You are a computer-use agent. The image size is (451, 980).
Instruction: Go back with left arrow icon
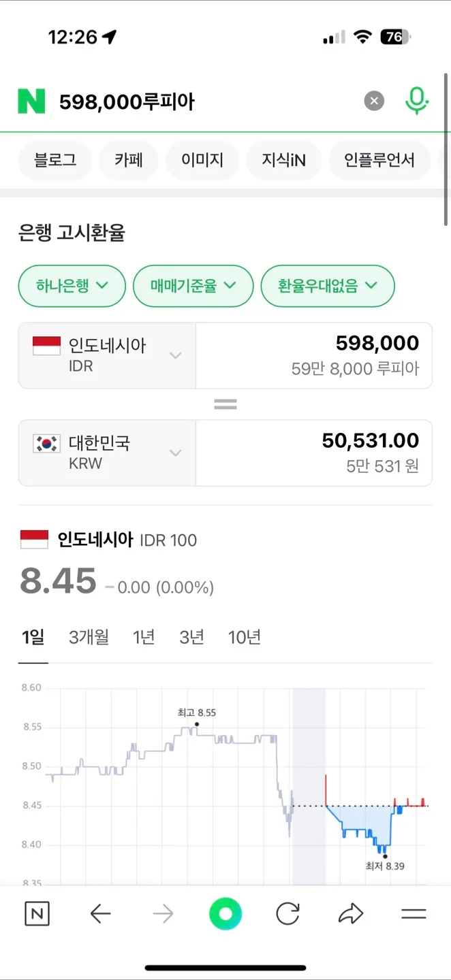[100, 914]
